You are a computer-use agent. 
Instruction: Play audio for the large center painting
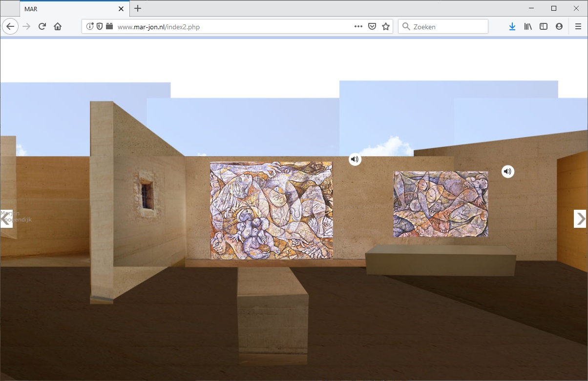pos(355,160)
